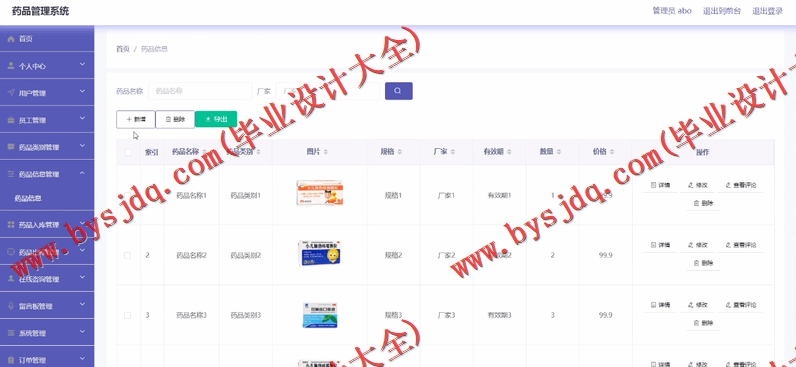Click the 新增 add button

pos(136,119)
